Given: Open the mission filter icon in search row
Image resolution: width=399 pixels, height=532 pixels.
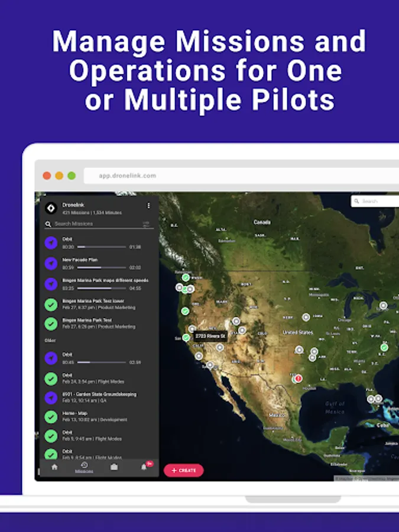Looking at the screenshot, I should pyautogui.click(x=146, y=224).
